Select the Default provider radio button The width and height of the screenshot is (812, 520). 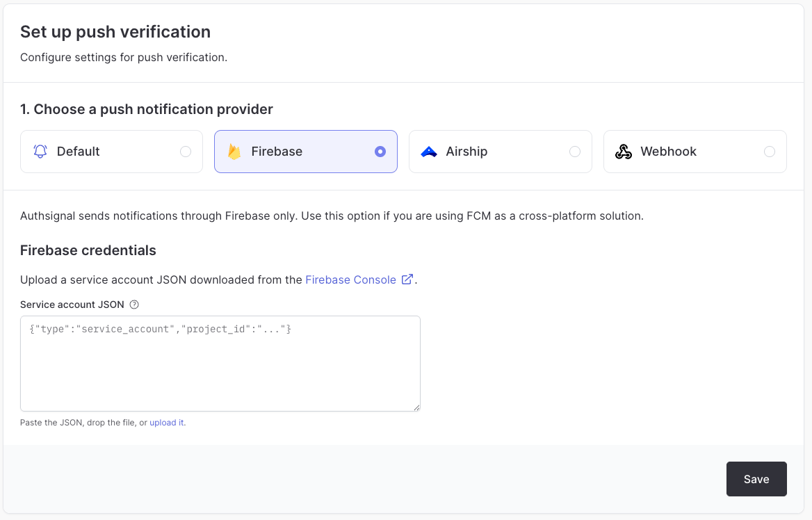tap(186, 152)
